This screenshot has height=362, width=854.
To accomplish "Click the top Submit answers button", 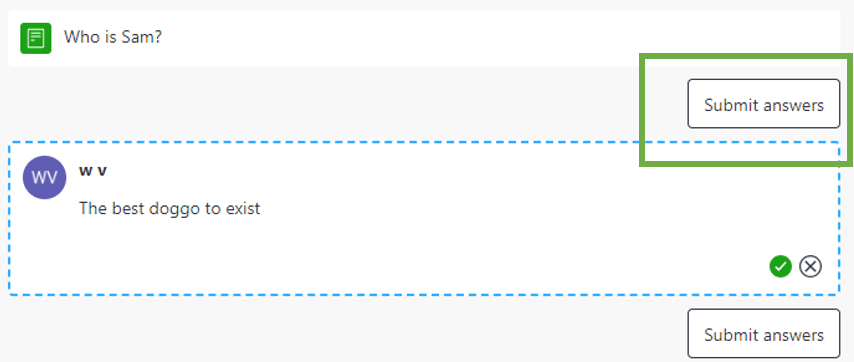I will pos(764,104).
